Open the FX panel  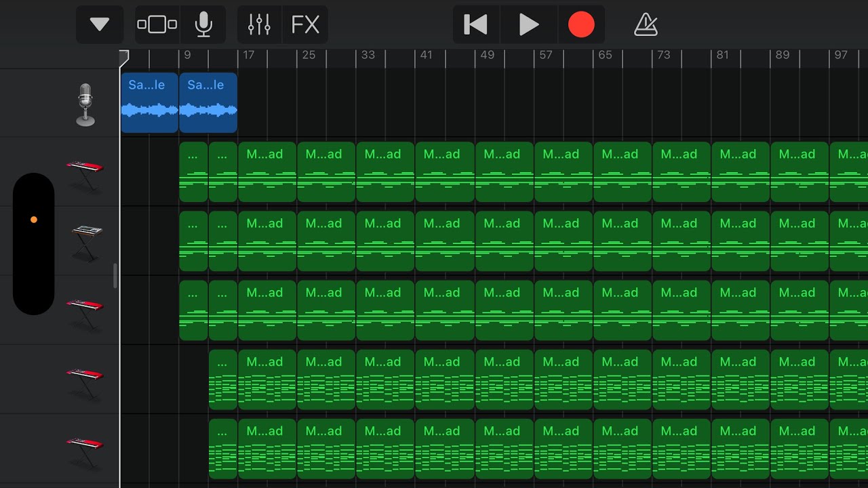click(305, 25)
